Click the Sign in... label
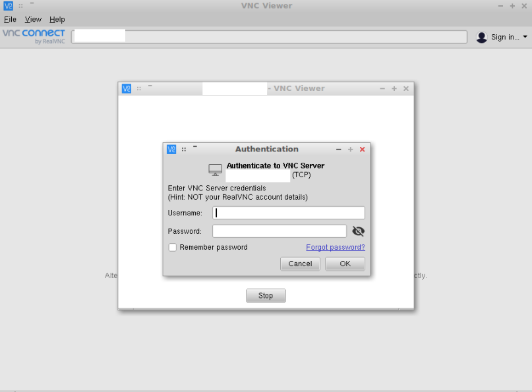532x392 pixels. 505,37
